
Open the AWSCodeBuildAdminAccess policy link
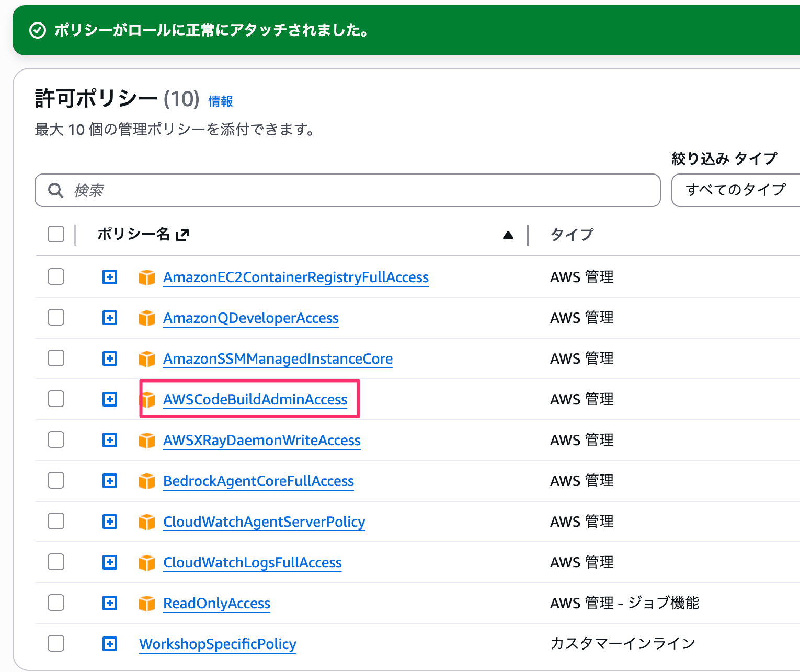(255, 399)
